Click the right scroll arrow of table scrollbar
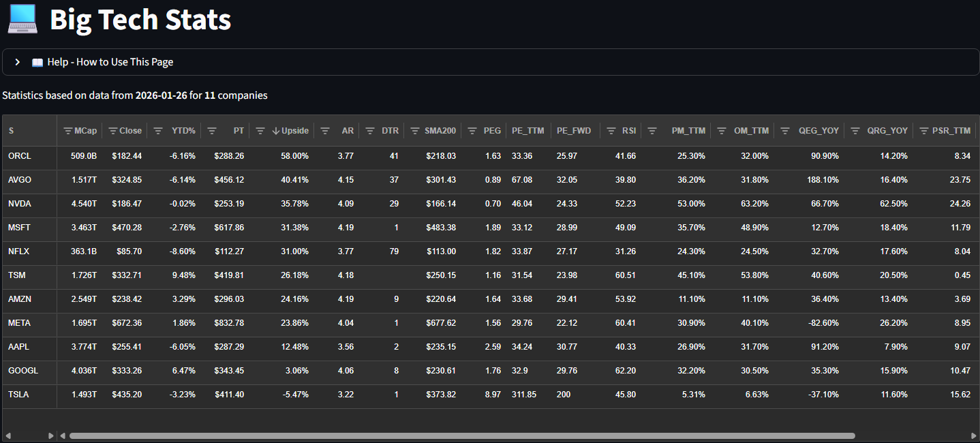The image size is (980, 443). 975,436
